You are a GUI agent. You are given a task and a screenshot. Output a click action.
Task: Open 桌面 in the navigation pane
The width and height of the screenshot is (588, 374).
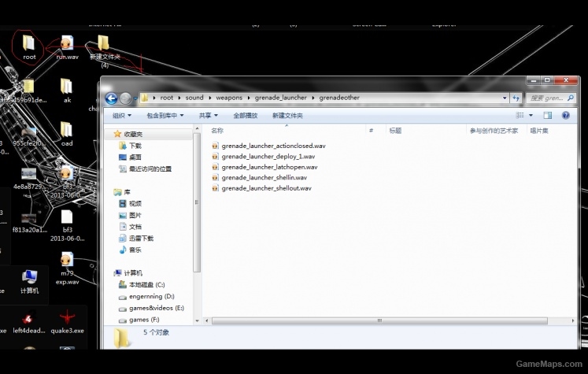coord(135,157)
